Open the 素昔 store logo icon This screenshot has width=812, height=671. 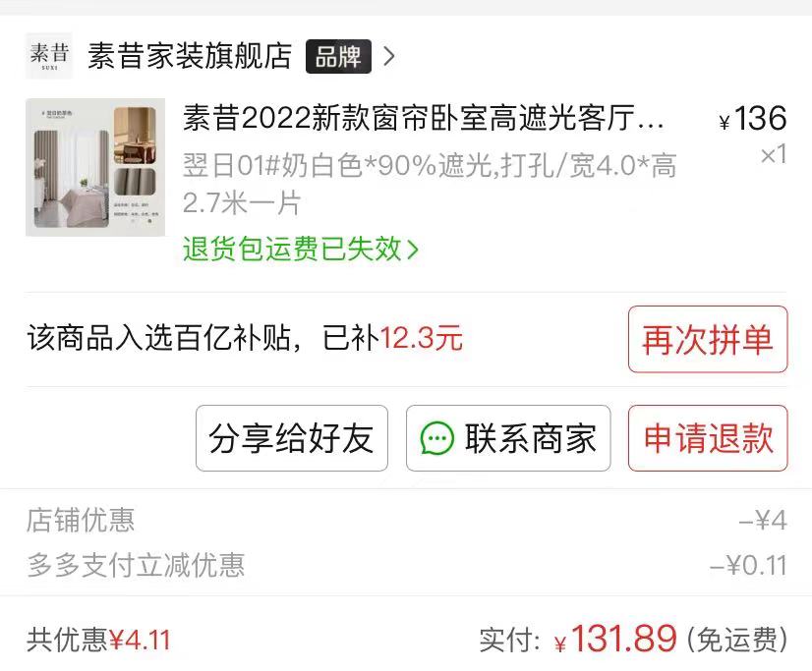coord(49,55)
